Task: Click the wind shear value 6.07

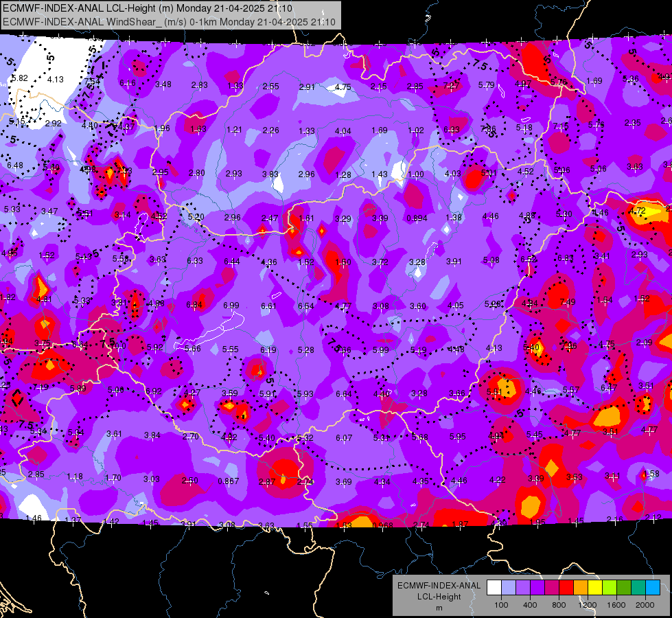Action: (344, 437)
